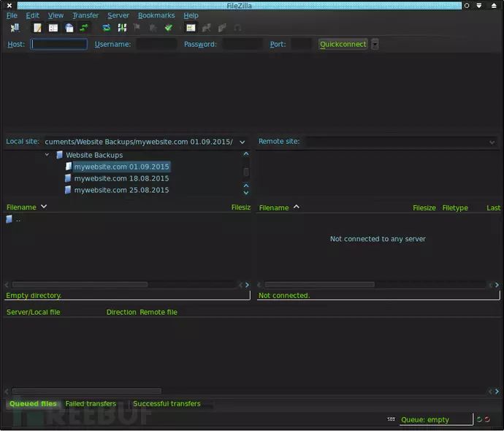
Task: Toggle the local directory tree view
Action: pos(53,28)
